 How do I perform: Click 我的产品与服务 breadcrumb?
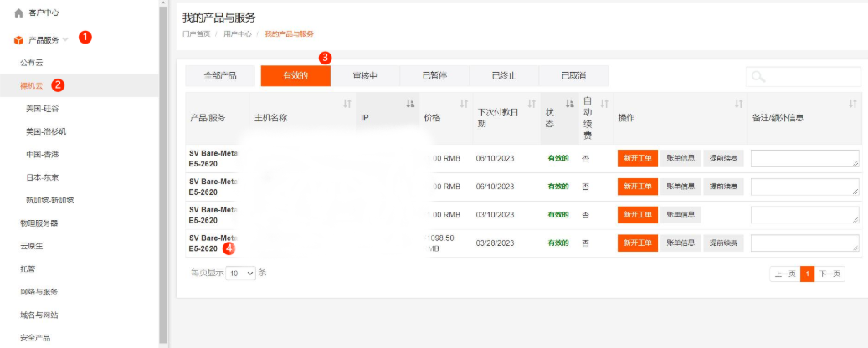pos(289,33)
